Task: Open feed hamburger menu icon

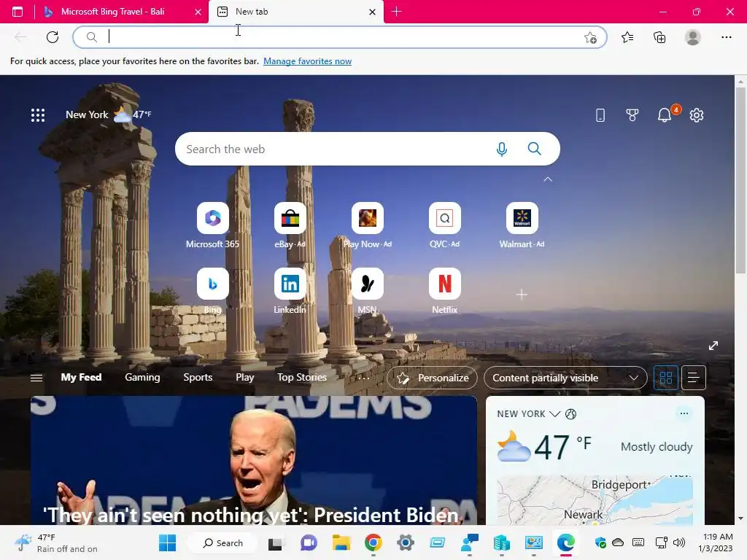Action: coord(36,378)
